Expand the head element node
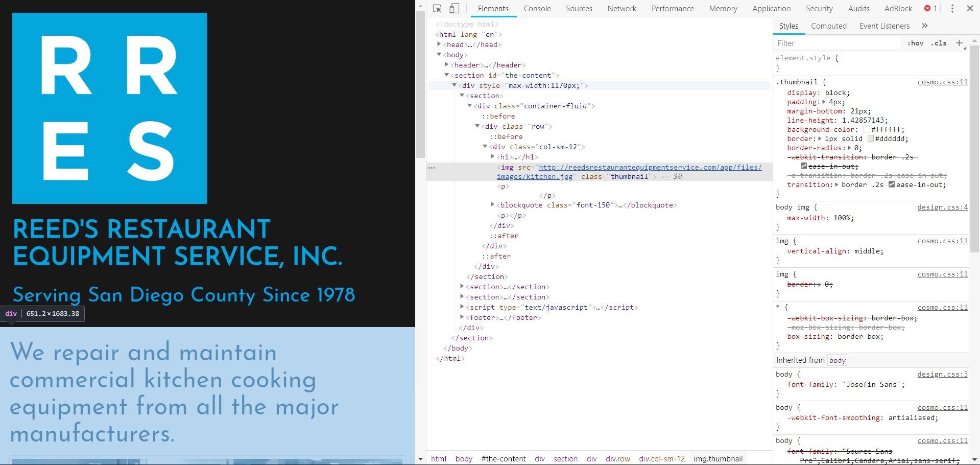The image size is (980, 465). [x=439, y=44]
